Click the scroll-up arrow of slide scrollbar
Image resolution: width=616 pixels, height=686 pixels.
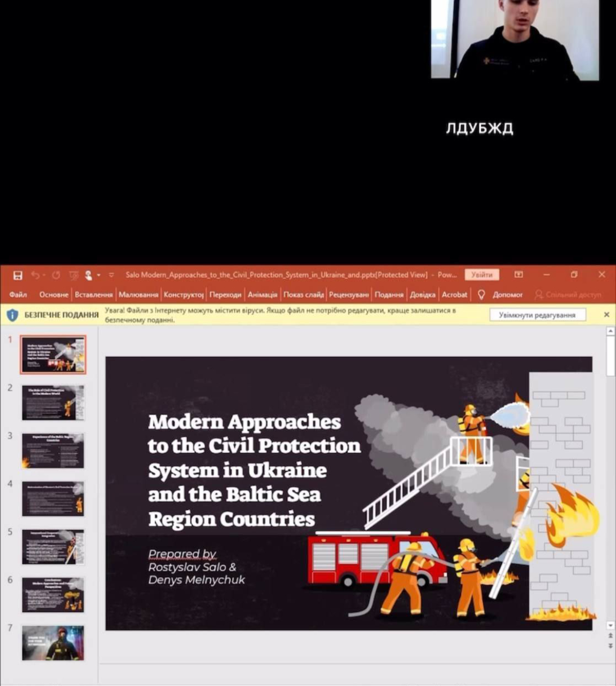(610, 332)
